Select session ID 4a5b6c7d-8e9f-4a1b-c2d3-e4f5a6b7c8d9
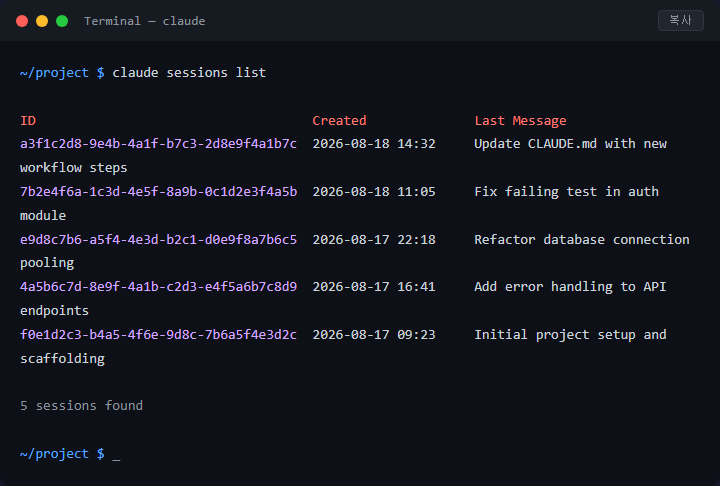Screen dimensions: 720x486 point(158,287)
